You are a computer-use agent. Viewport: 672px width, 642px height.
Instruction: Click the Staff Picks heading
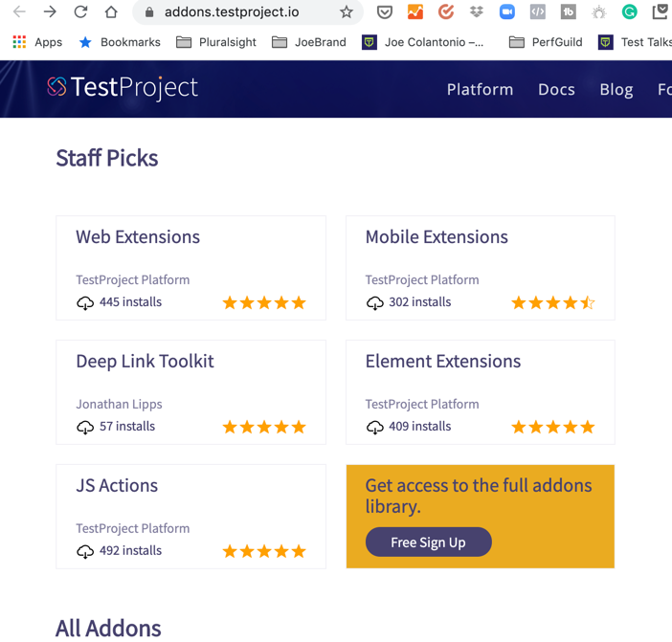[x=107, y=158]
